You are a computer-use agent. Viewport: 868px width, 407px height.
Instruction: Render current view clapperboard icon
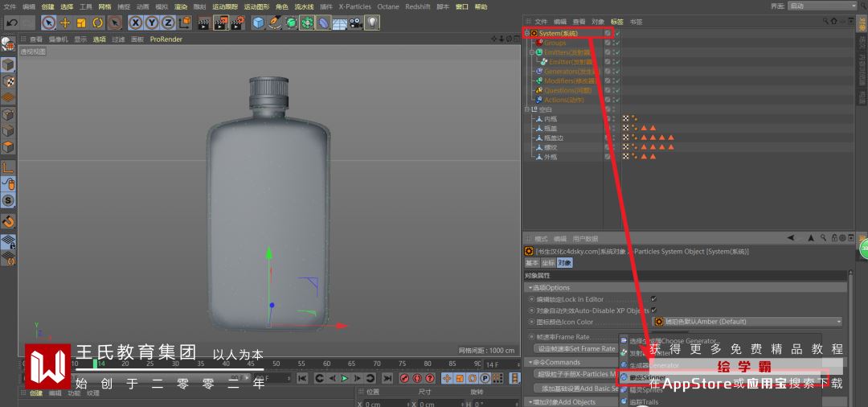click(204, 23)
